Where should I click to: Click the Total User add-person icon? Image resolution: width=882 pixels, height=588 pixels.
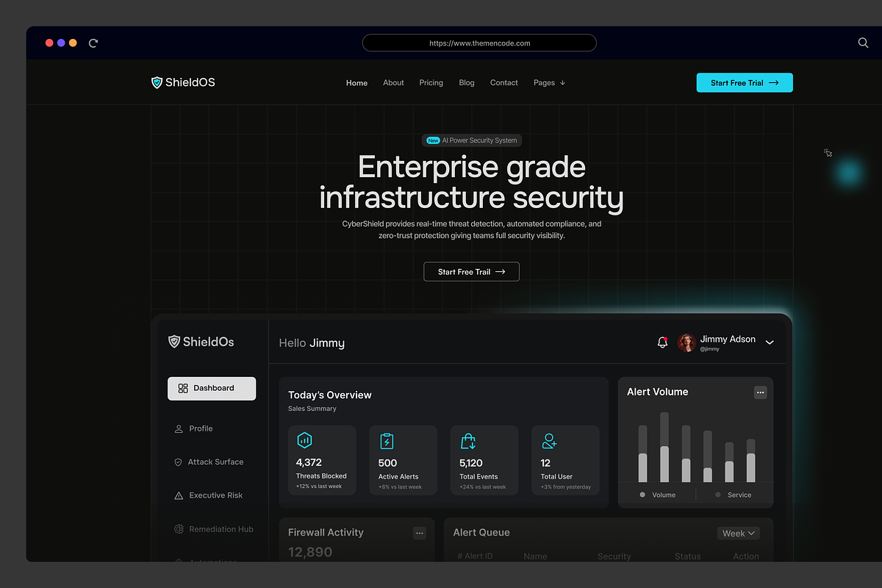coord(549,441)
